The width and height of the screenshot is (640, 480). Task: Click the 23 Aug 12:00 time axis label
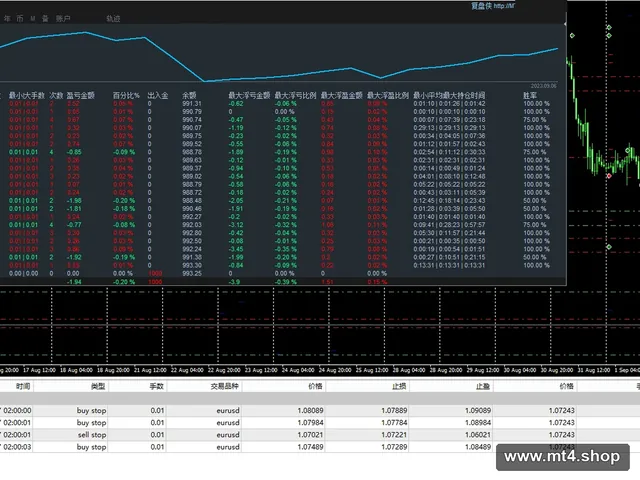(261, 370)
